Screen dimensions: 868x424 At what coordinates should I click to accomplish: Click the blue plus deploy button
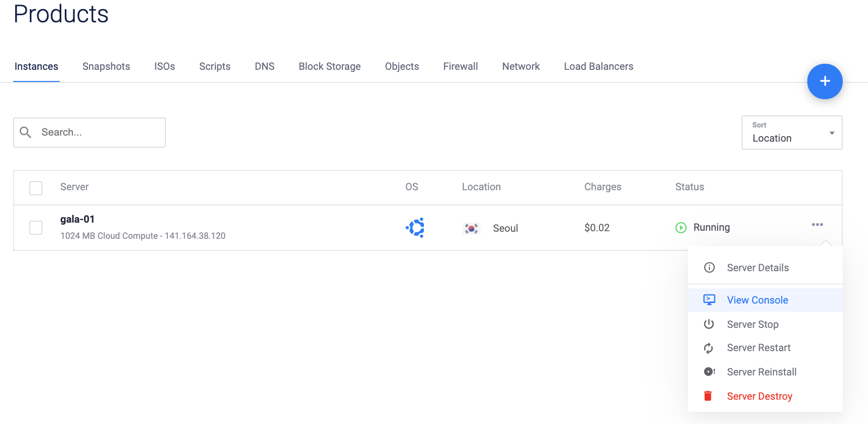click(824, 81)
